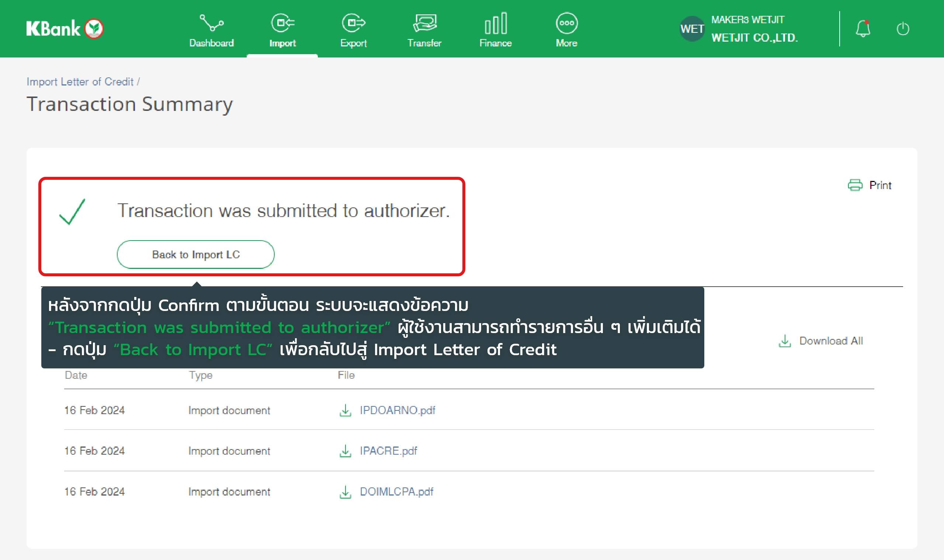Click the power logout icon

point(903,29)
